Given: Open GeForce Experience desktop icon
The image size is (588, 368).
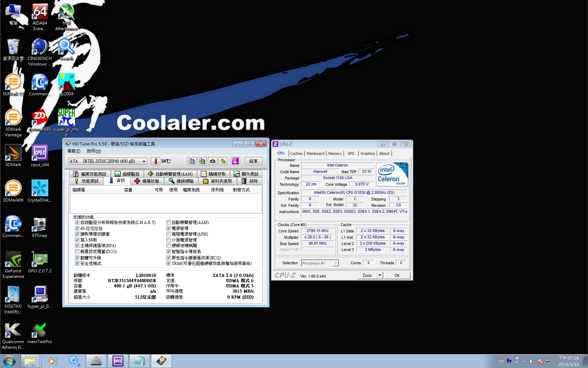Looking at the screenshot, I should (x=13, y=265).
